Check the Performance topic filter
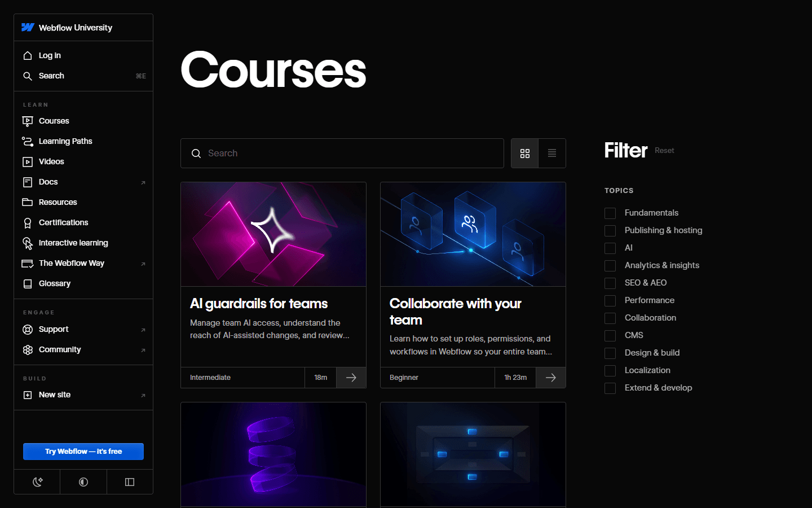 [x=610, y=301]
